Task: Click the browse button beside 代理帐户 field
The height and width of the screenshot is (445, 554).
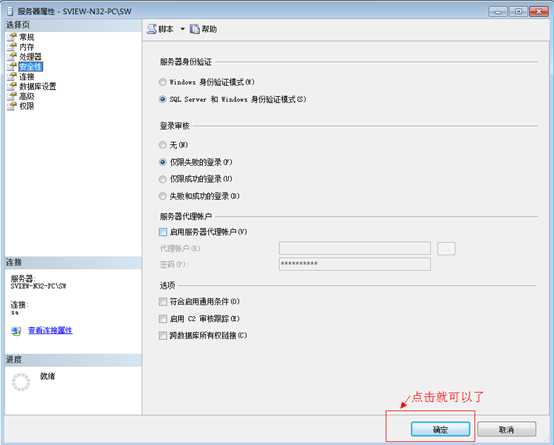Action: pos(446,248)
